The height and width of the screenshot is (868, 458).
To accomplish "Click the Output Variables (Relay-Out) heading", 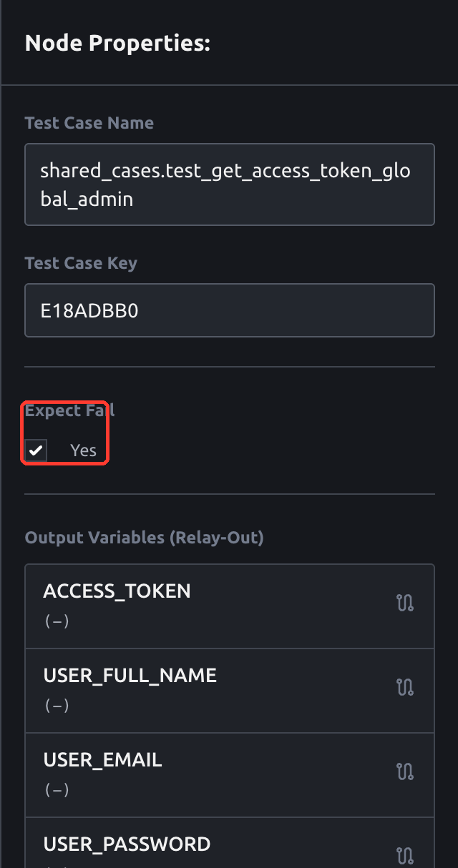I will [x=145, y=538].
